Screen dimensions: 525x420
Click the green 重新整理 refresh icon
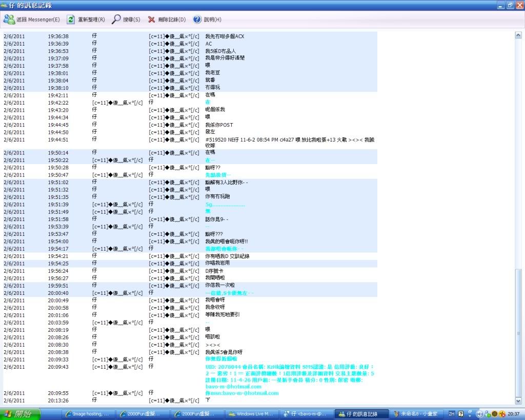[71, 19]
